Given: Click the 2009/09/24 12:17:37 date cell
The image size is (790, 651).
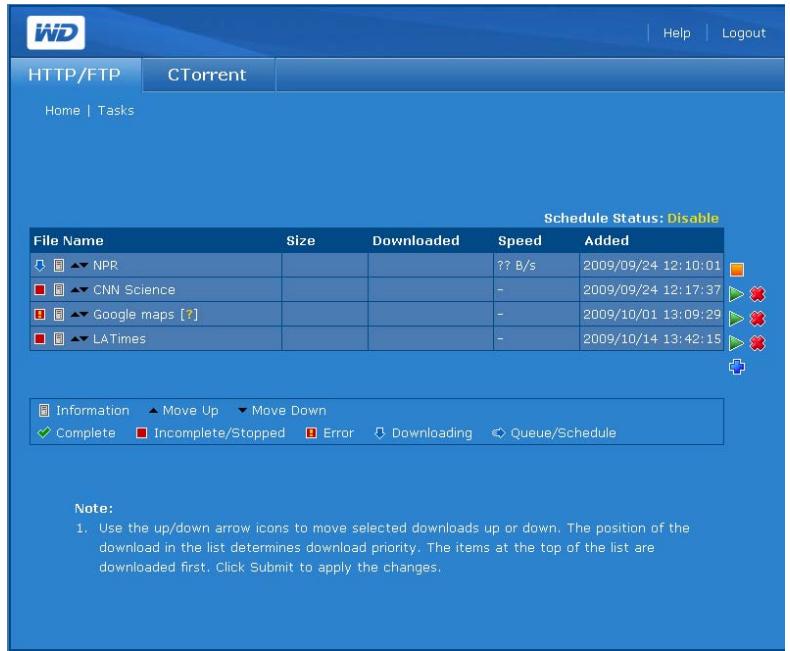Looking at the screenshot, I should click(652, 290).
